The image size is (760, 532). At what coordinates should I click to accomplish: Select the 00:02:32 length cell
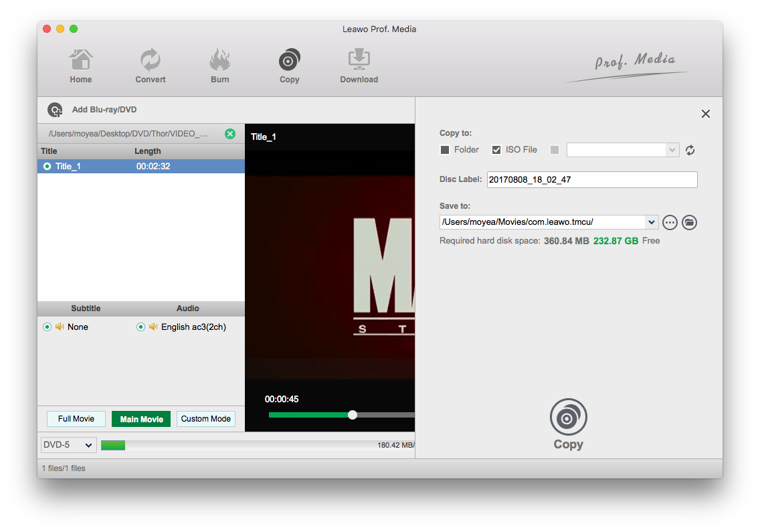click(x=153, y=167)
